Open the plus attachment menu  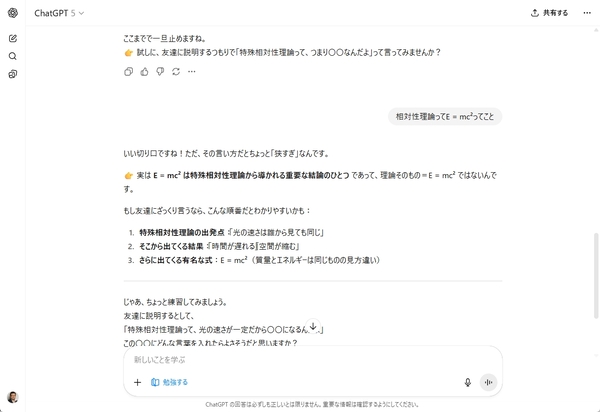[137, 382]
